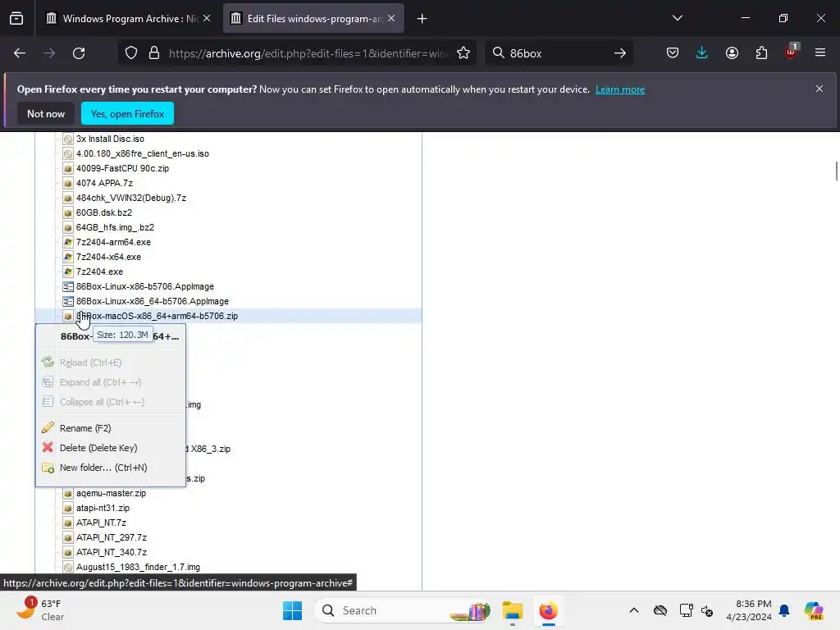The image size is (840, 630).
Task: Select file aqemu-master.zip
Action: tap(111, 493)
